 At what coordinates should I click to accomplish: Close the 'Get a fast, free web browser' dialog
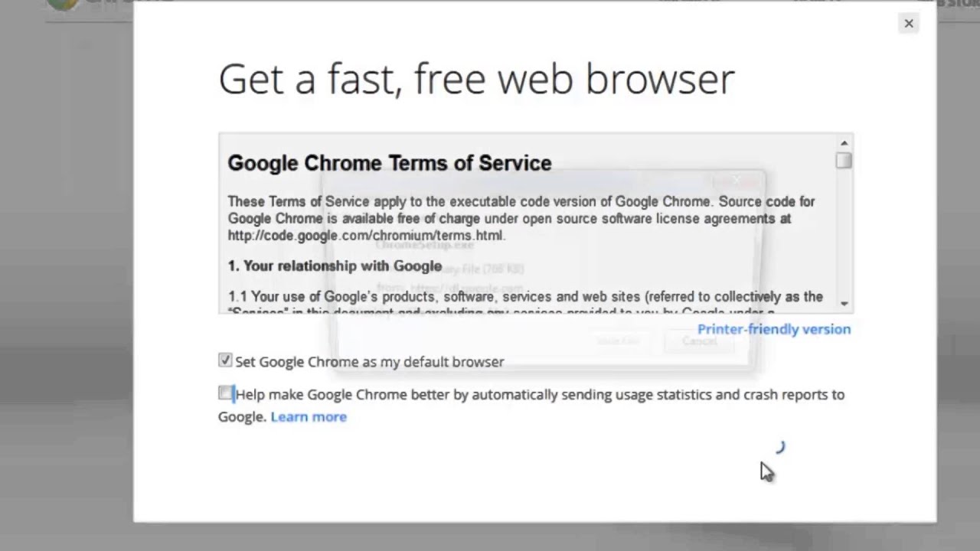tap(909, 24)
